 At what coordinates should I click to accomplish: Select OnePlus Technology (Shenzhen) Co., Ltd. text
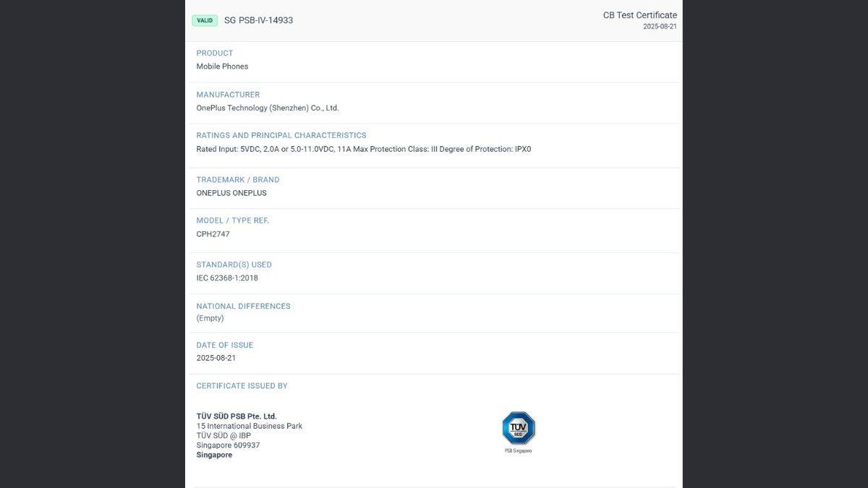point(268,108)
